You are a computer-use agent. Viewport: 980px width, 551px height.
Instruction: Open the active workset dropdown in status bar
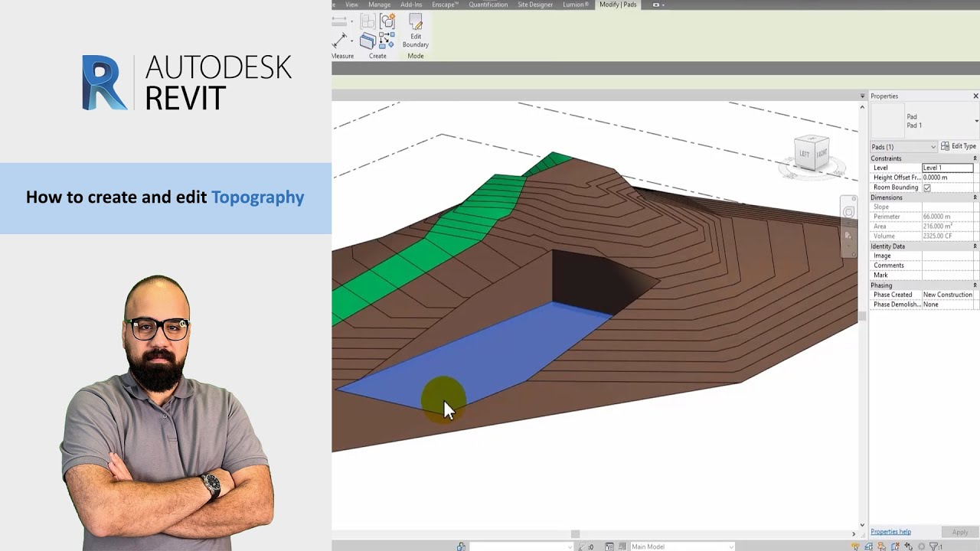click(x=521, y=546)
